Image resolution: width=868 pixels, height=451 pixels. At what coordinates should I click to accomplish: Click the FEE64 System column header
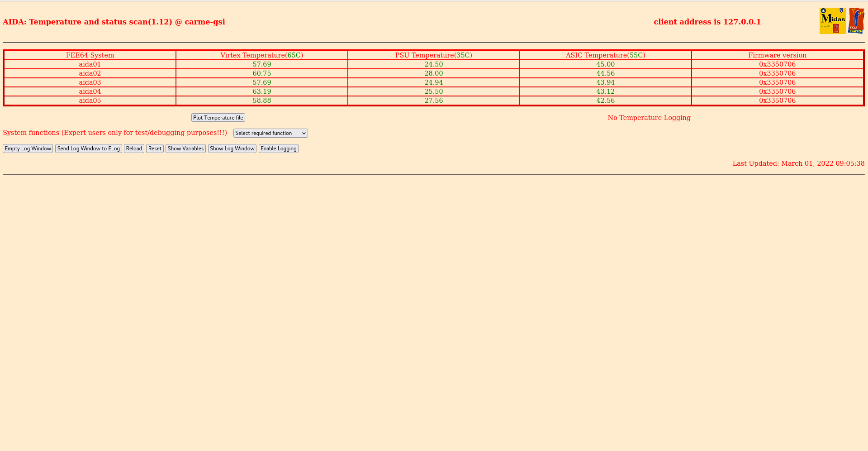coord(90,55)
